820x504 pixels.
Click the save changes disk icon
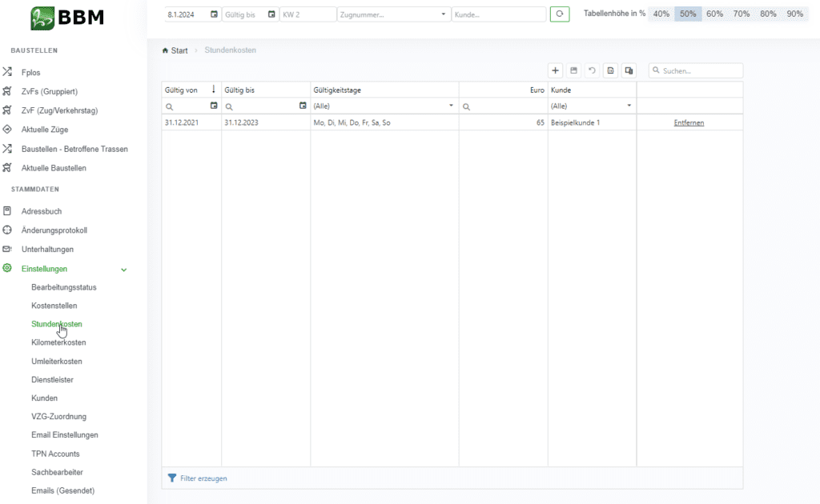pos(573,70)
